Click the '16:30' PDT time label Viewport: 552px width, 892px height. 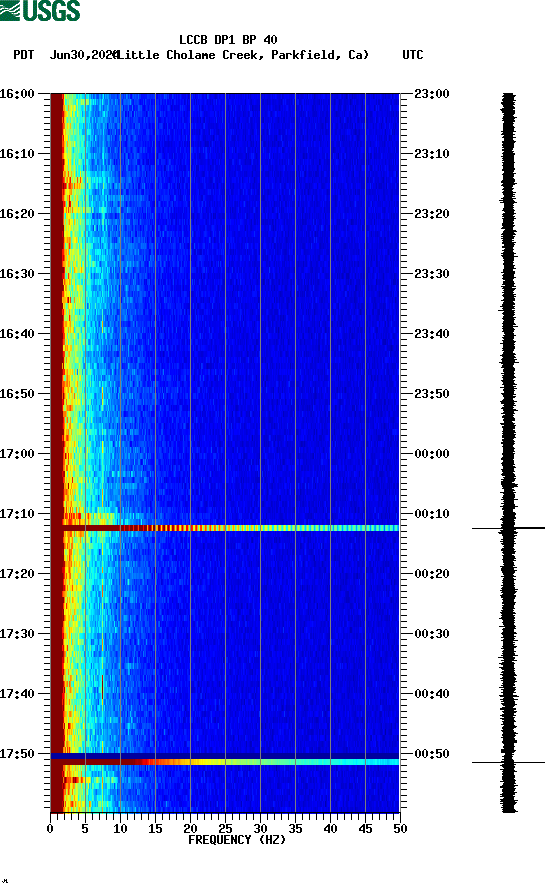[x=17, y=274]
